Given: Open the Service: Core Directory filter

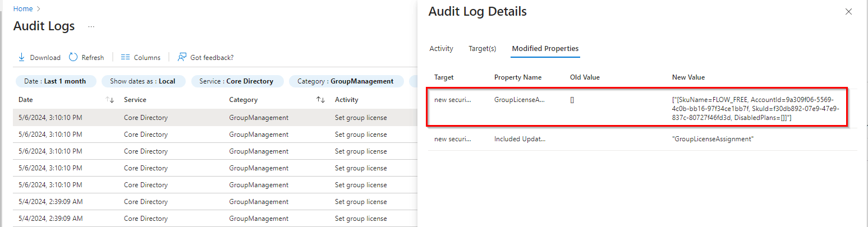Looking at the screenshot, I should click(x=236, y=81).
